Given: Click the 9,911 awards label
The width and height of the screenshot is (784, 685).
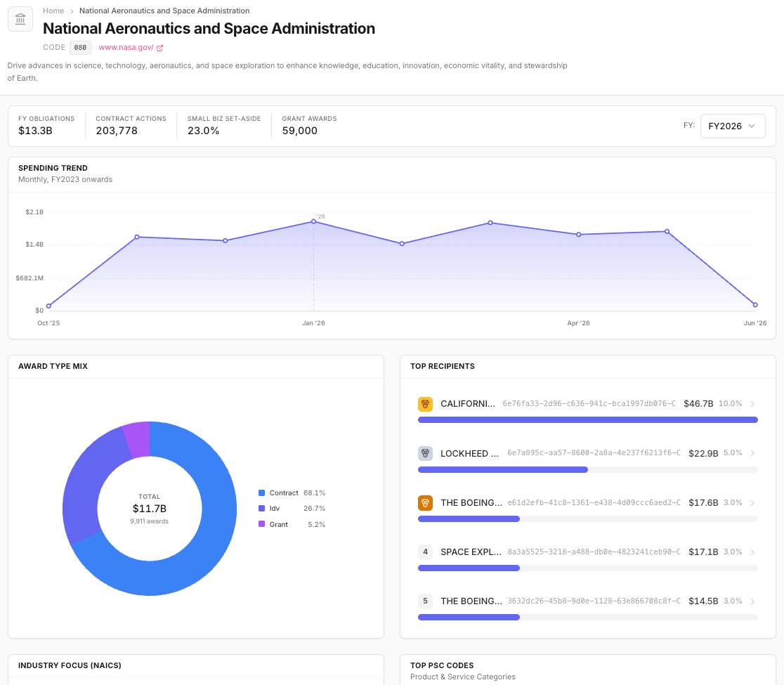Looking at the screenshot, I should pyautogui.click(x=150, y=521).
